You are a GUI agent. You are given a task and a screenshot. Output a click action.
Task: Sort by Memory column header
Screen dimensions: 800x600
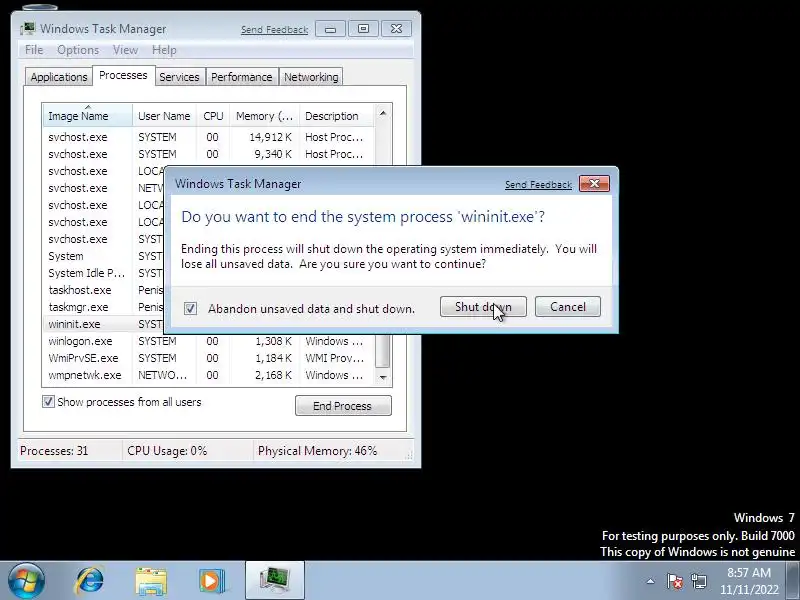[x=264, y=116]
